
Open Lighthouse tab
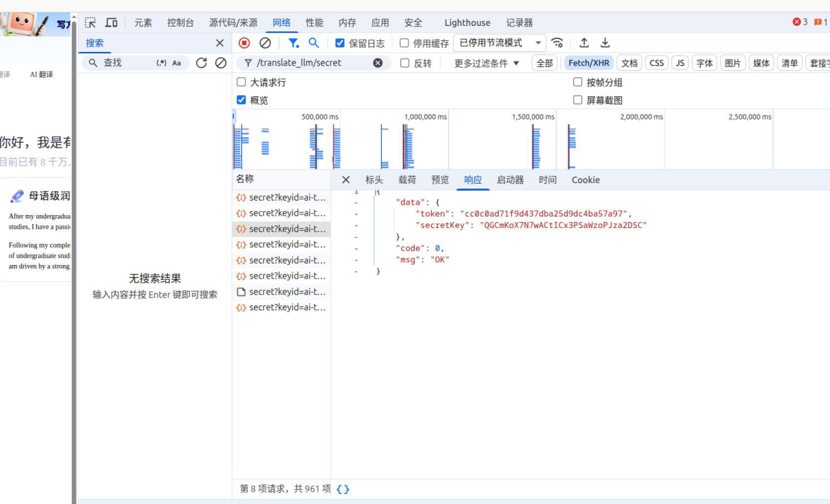click(467, 23)
